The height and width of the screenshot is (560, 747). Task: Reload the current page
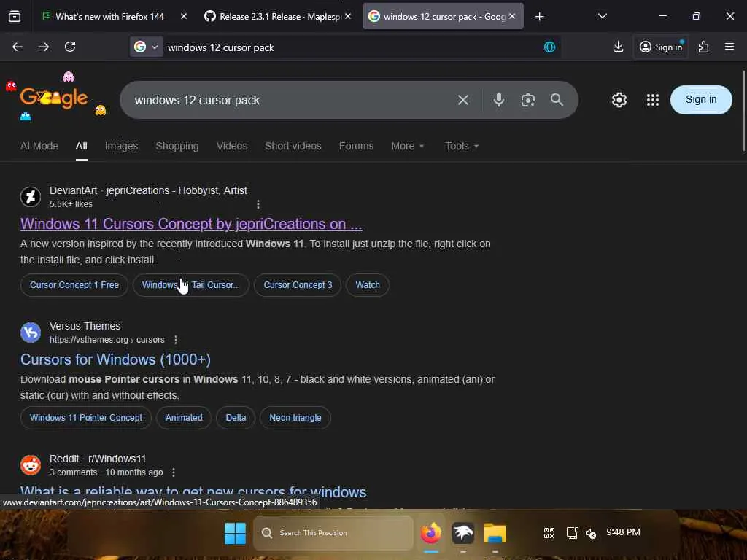[x=70, y=47]
